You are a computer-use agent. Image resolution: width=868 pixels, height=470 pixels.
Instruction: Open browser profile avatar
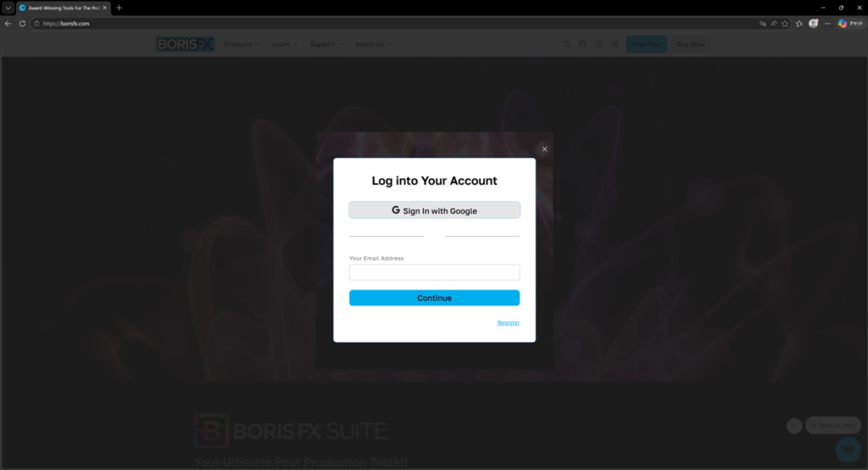point(813,23)
